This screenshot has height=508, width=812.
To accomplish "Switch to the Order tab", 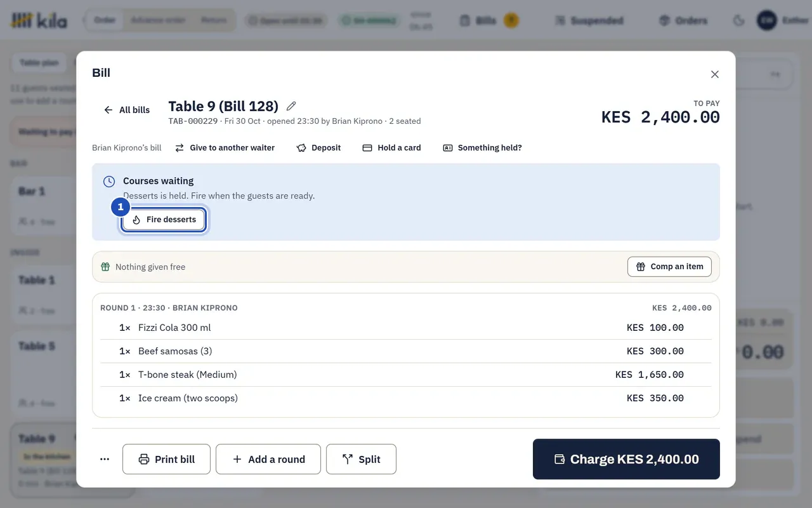I will (x=105, y=20).
